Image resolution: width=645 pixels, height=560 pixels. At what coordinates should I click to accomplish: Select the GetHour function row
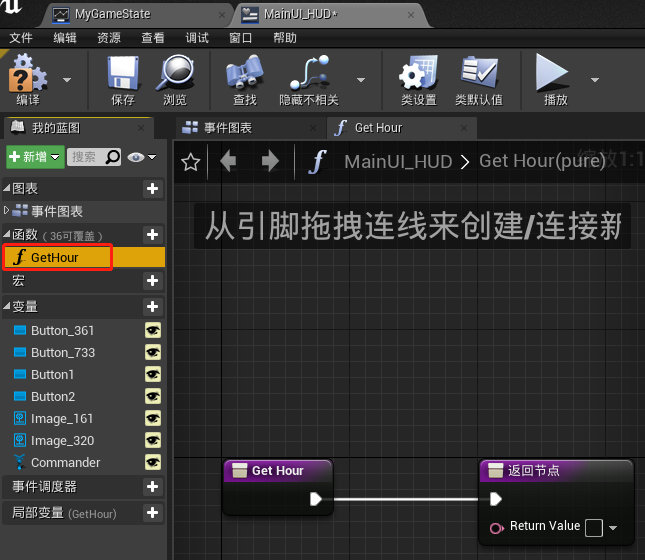[x=84, y=257]
